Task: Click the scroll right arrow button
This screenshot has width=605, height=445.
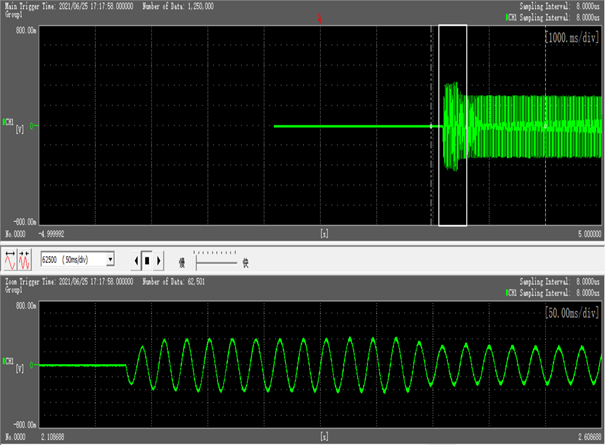Action: (x=158, y=261)
